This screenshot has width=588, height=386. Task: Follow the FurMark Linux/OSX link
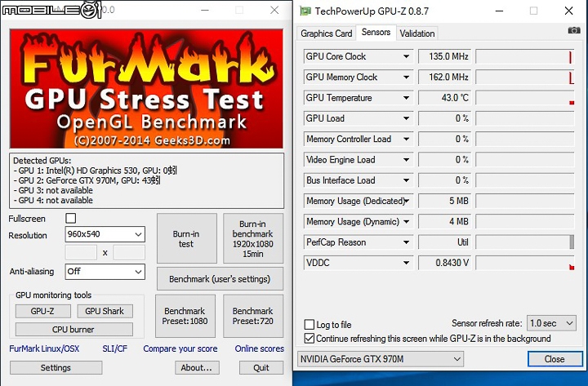[44, 348]
